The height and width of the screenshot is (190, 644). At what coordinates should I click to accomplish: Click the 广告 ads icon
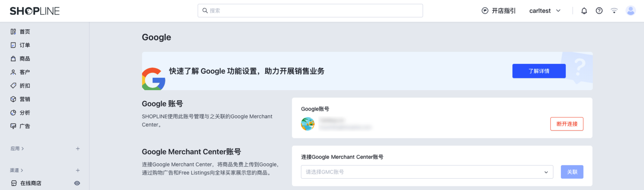(13, 126)
